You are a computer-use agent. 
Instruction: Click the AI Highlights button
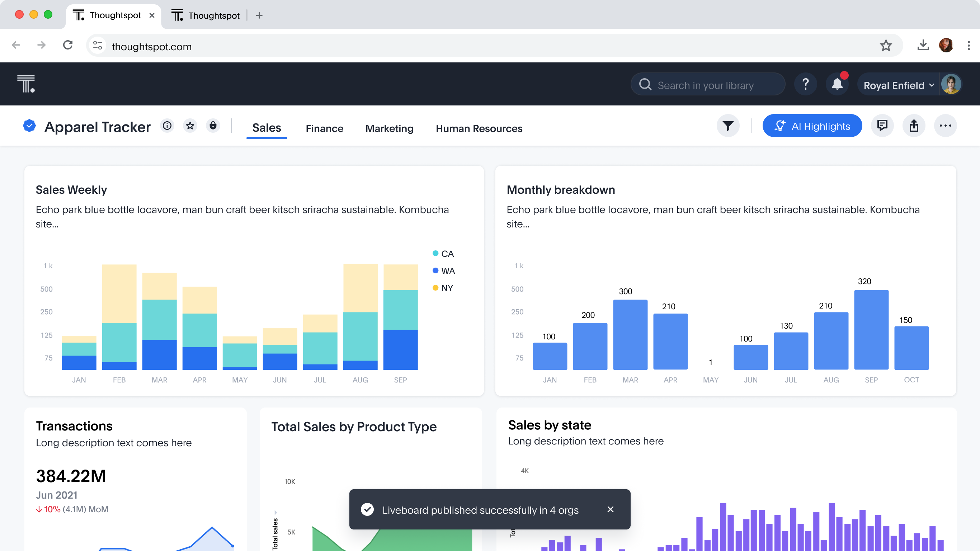coord(812,126)
